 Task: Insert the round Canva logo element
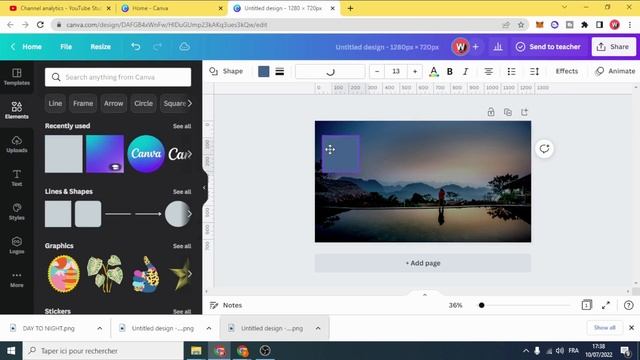(146, 154)
